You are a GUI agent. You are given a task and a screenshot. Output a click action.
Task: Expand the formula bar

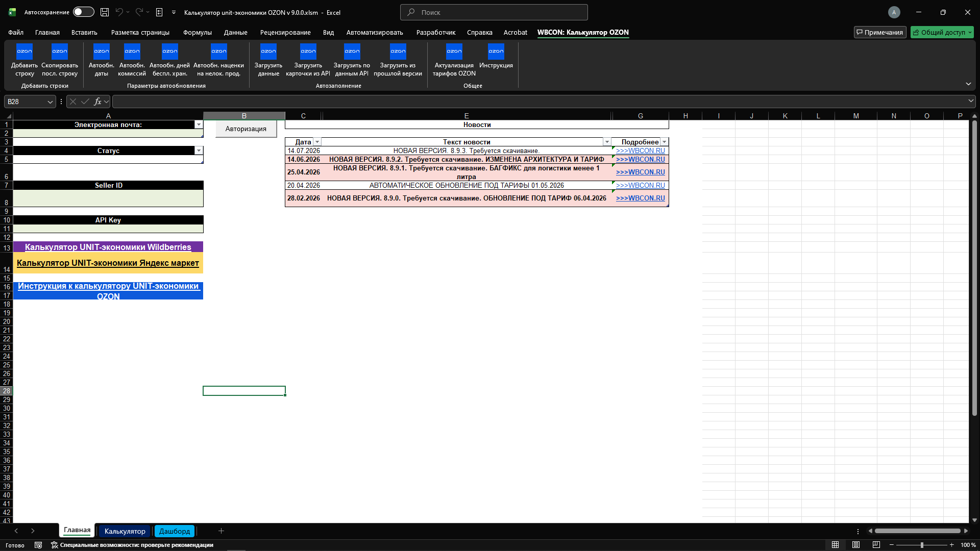(x=971, y=101)
